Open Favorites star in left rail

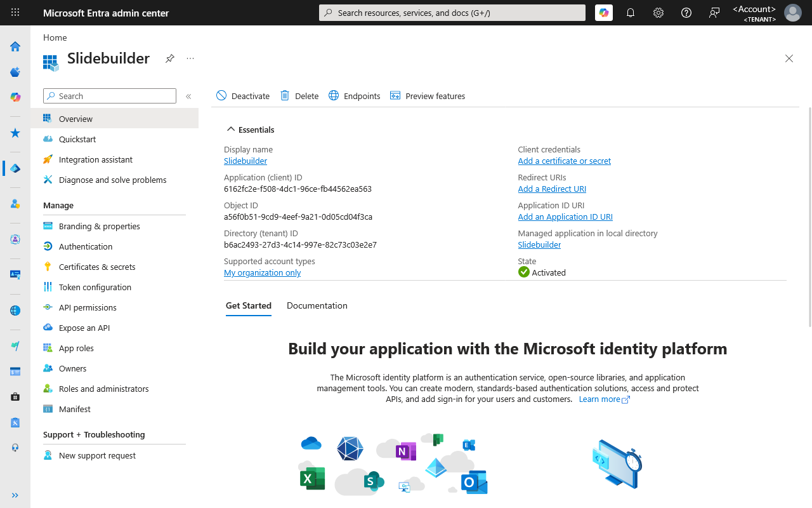(15, 133)
